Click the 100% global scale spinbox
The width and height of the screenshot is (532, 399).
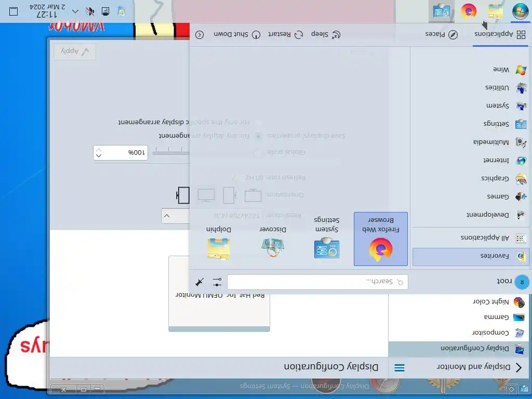click(x=121, y=153)
